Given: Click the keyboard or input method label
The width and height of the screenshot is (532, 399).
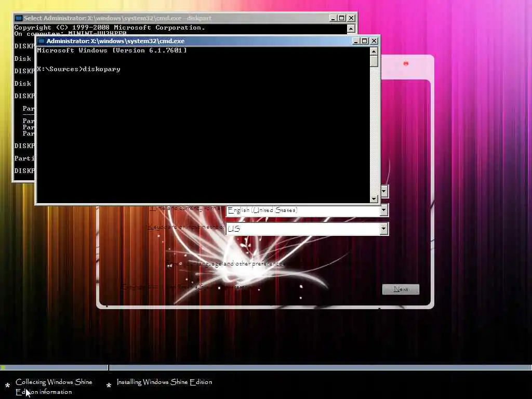Looking at the screenshot, I should [x=186, y=227].
